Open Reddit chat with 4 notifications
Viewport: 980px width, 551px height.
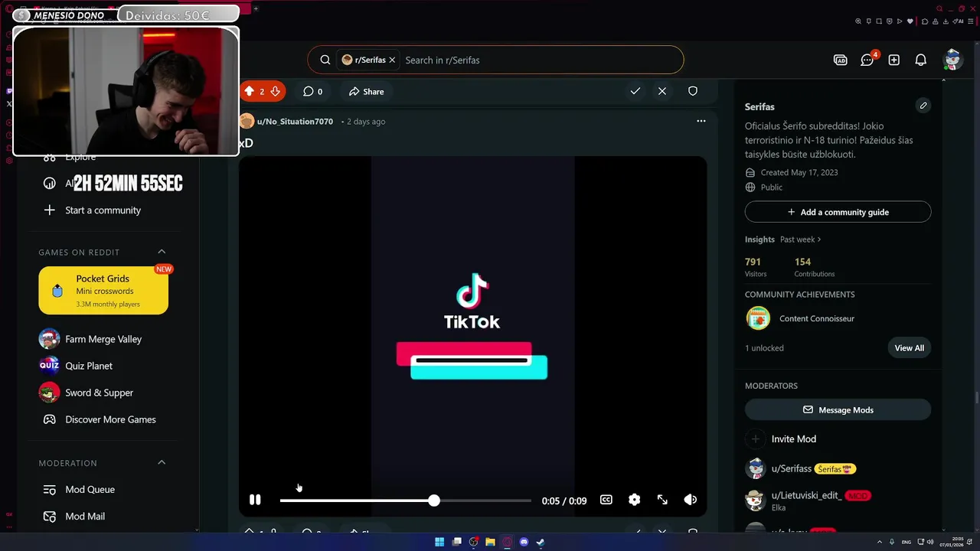pyautogui.click(x=867, y=60)
